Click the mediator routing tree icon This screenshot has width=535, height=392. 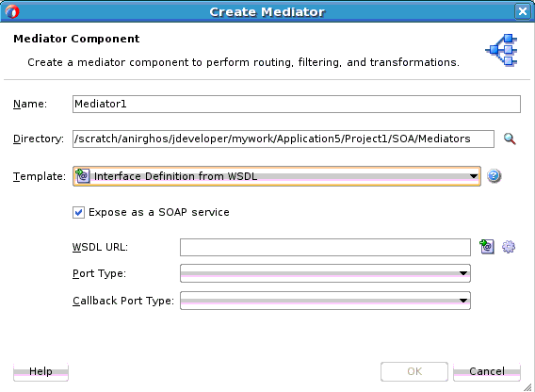click(x=501, y=50)
